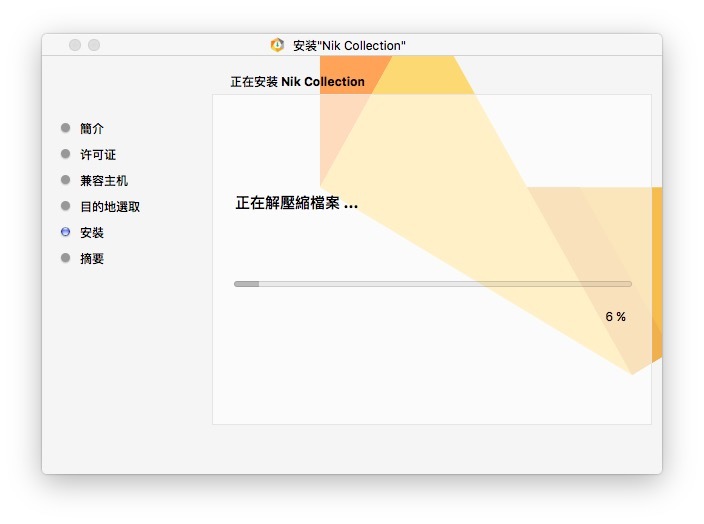Click the gray bullet next to 许可证
The height and width of the screenshot is (524, 704).
66,154
